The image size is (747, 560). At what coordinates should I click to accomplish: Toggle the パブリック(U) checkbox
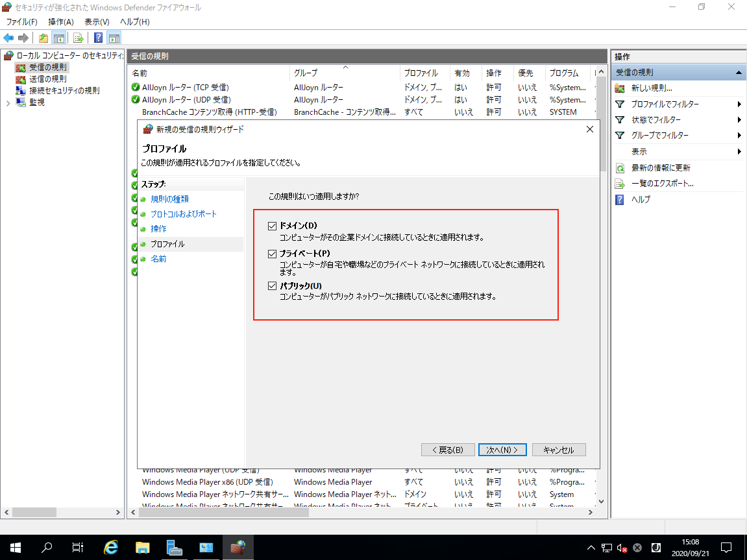[x=272, y=286]
